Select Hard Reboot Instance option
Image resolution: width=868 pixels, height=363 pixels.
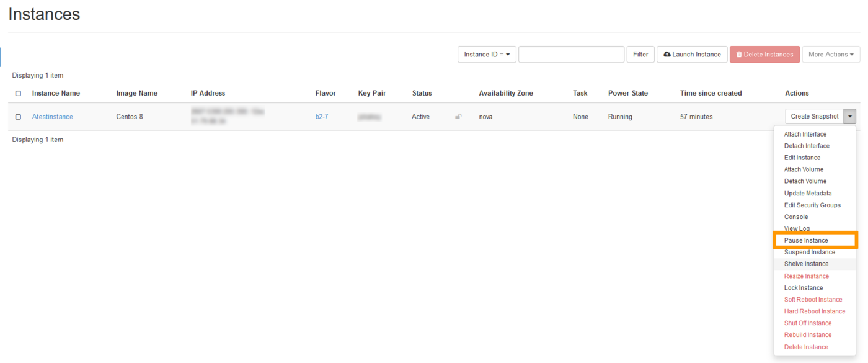click(815, 311)
